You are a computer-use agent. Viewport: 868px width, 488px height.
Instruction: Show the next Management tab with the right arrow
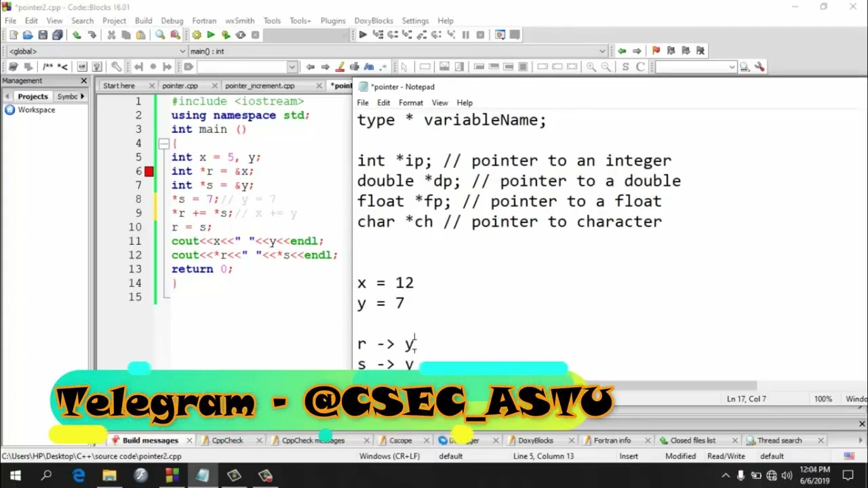[x=83, y=96]
